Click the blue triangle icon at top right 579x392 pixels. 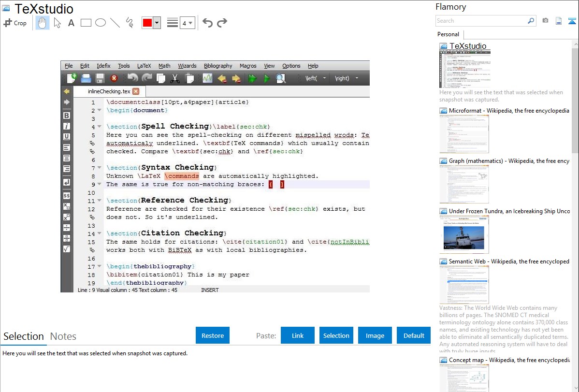point(572,21)
